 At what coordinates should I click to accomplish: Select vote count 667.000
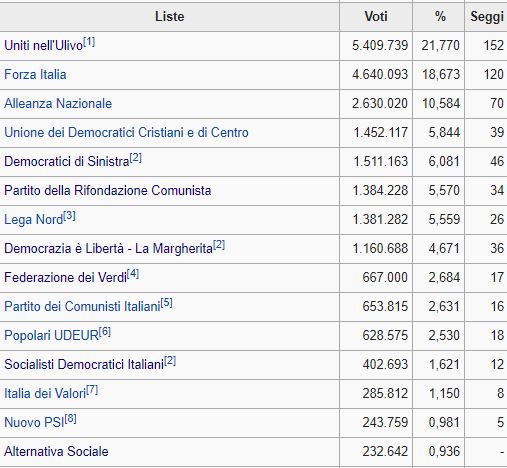(385, 278)
